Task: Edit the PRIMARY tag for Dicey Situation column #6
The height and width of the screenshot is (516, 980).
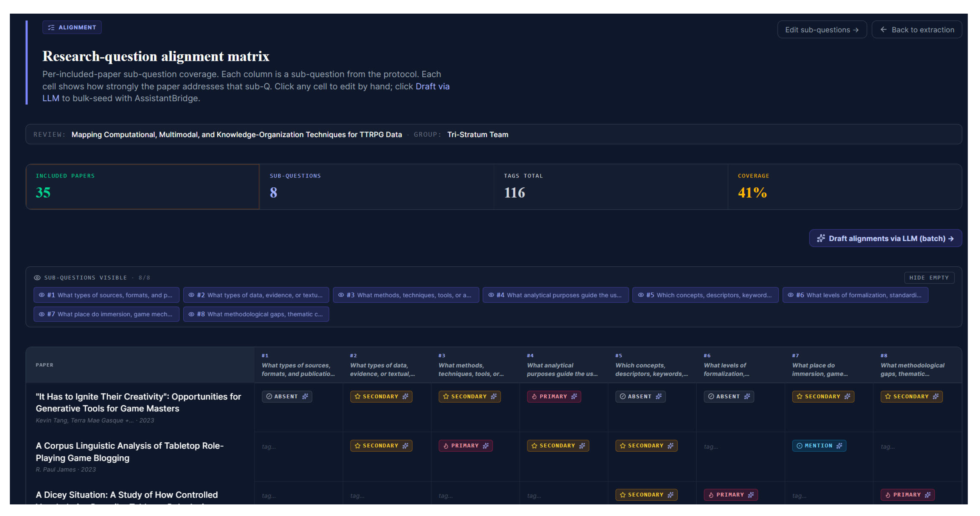Action: click(731, 495)
